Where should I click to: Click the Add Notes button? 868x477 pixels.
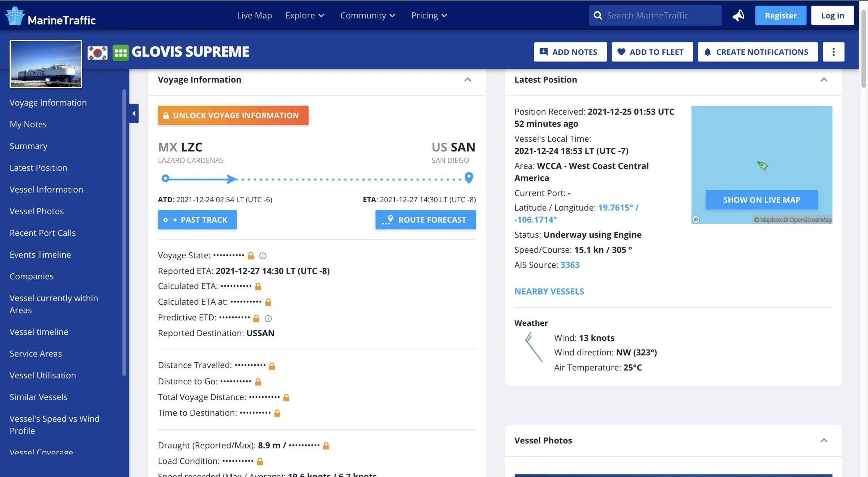pos(570,52)
